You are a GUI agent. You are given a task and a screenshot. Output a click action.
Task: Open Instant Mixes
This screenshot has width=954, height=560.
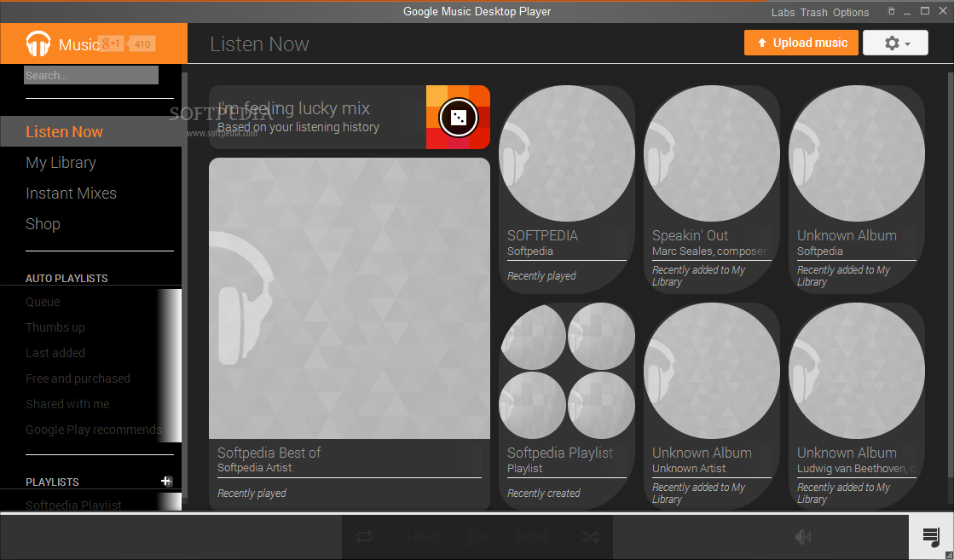[x=71, y=193]
